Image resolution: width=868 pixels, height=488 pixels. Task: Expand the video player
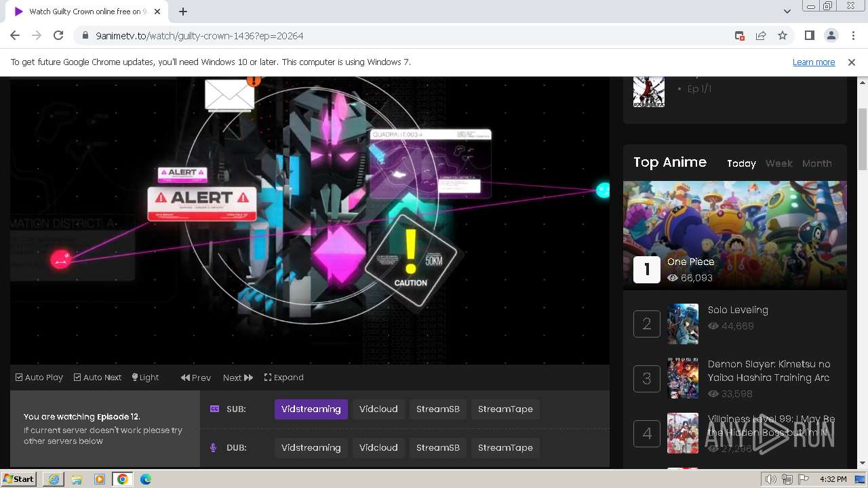click(283, 378)
